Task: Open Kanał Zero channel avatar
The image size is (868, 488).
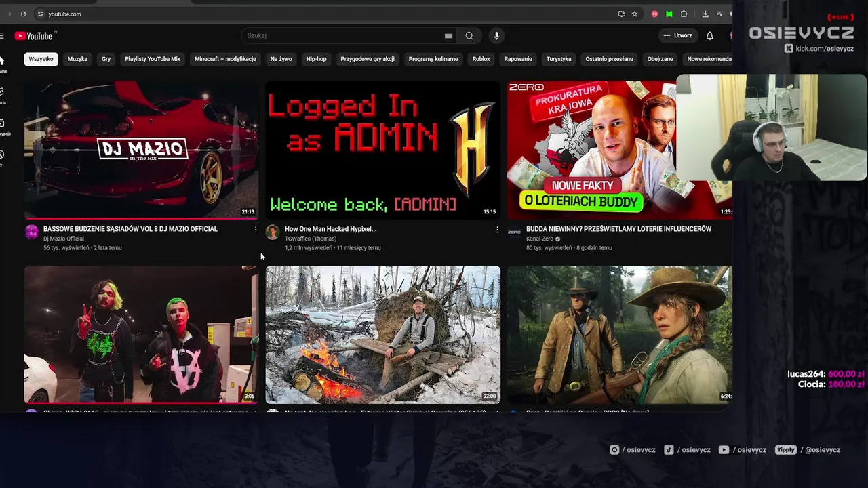Action: click(514, 232)
